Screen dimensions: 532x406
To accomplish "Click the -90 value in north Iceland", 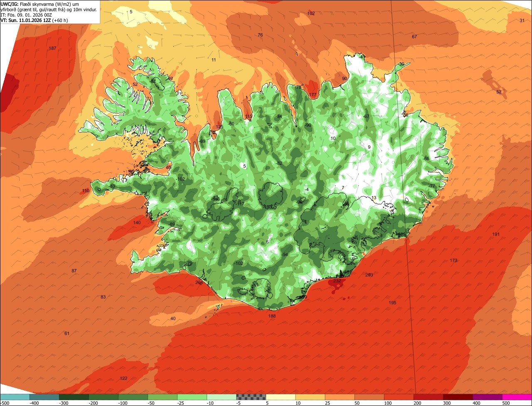I will (x=308, y=125).
